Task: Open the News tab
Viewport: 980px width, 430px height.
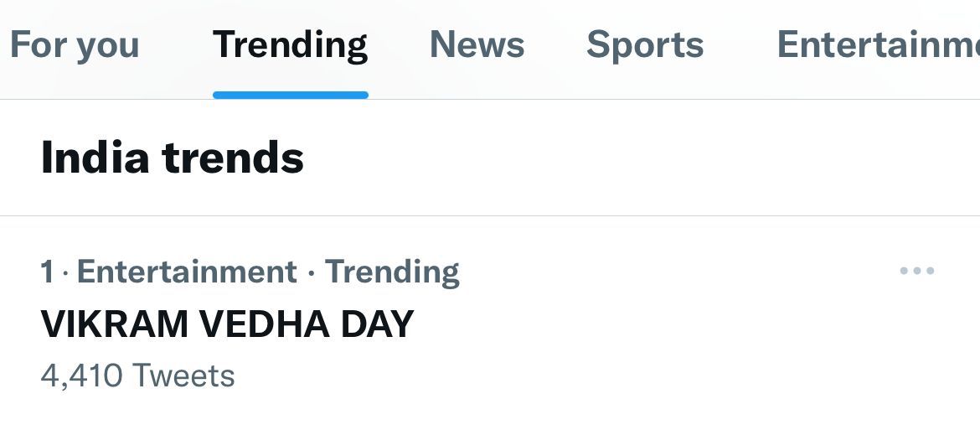Action: click(x=477, y=44)
